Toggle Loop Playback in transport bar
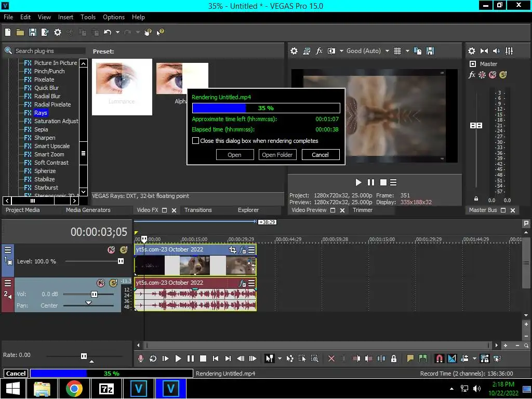The image size is (532, 399). [x=153, y=358]
